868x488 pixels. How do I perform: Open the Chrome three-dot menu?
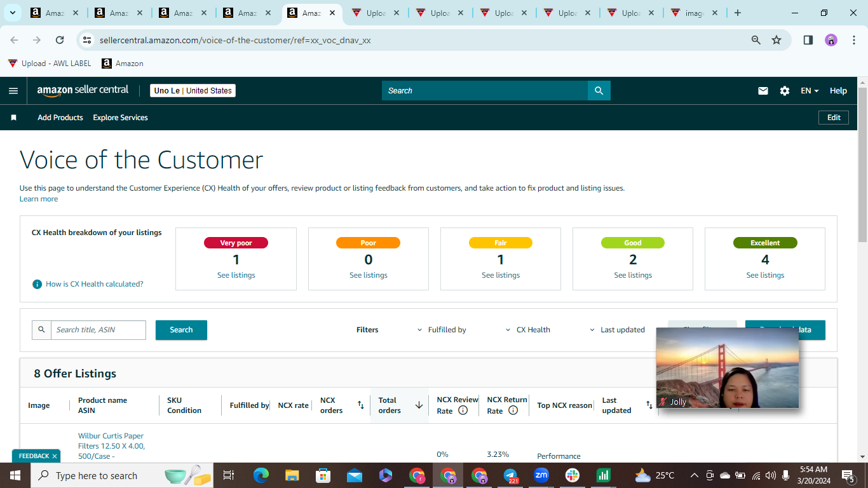pyautogui.click(x=855, y=40)
